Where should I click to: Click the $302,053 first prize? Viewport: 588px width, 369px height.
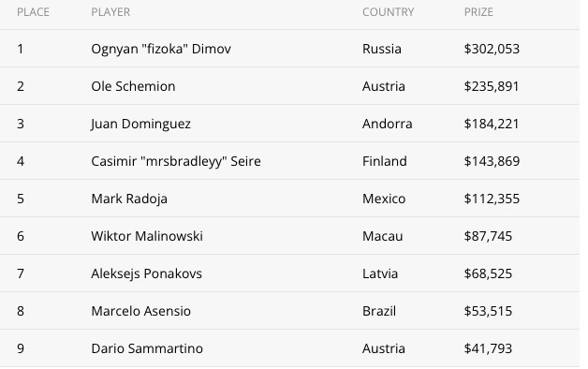coord(492,49)
